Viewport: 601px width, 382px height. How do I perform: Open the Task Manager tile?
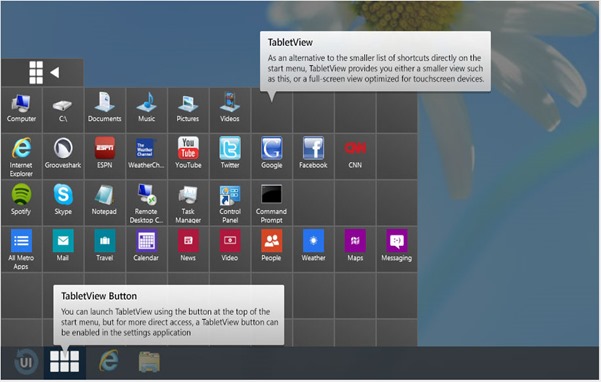tap(188, 203)
